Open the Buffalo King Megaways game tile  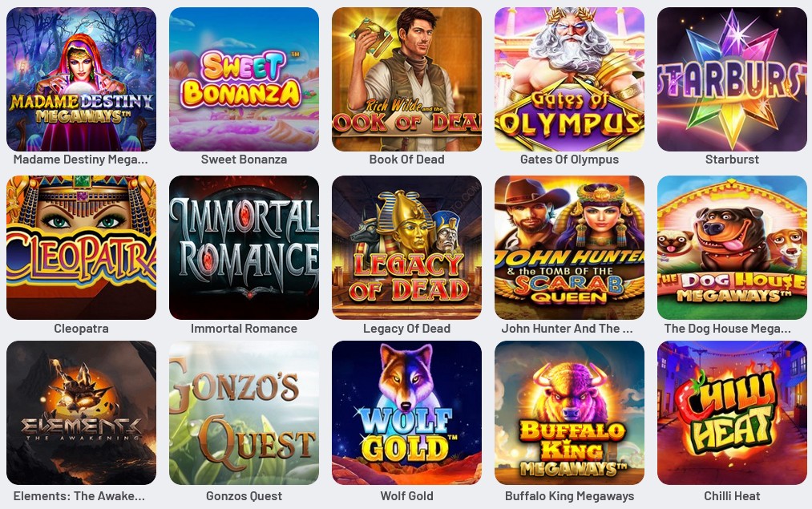click(x=569, y=413)
